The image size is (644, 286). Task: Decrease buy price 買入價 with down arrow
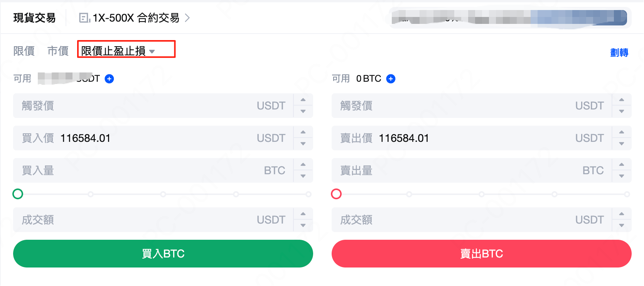pyautogui.click(x=303, y=144)
